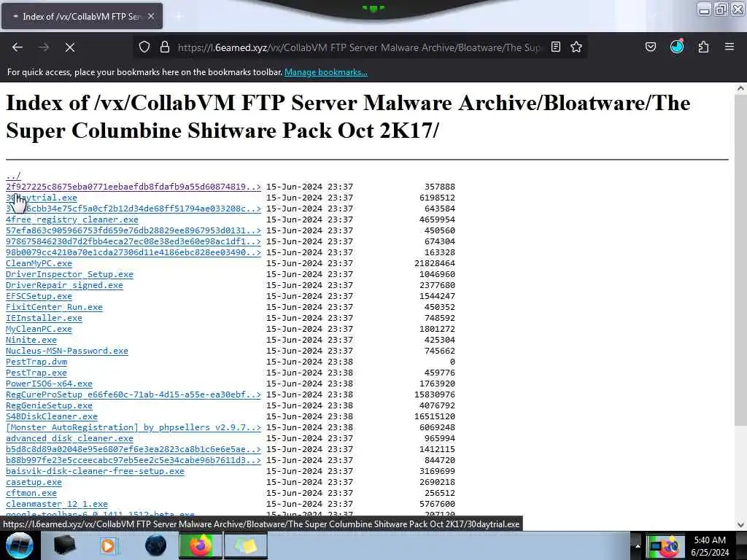Open CleanMyPC.exe link
The width and height of the screenshot is (747, 560).
click(39, 263)
